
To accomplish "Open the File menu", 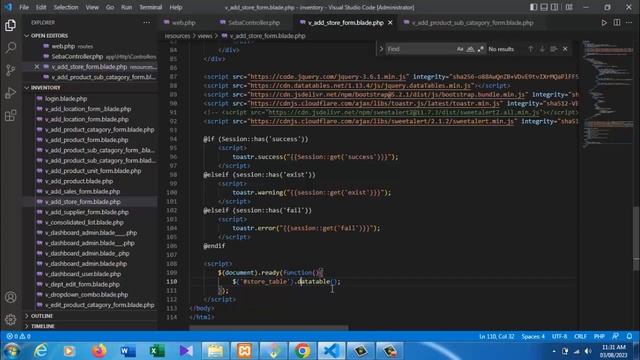I will pyautogui.click(x=24, y=7).
